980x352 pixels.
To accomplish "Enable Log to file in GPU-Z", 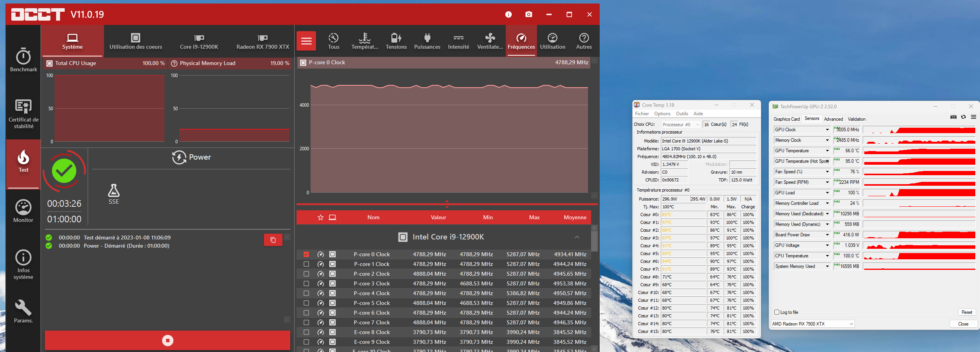I will pyautogui.click(x=777, y=312).
